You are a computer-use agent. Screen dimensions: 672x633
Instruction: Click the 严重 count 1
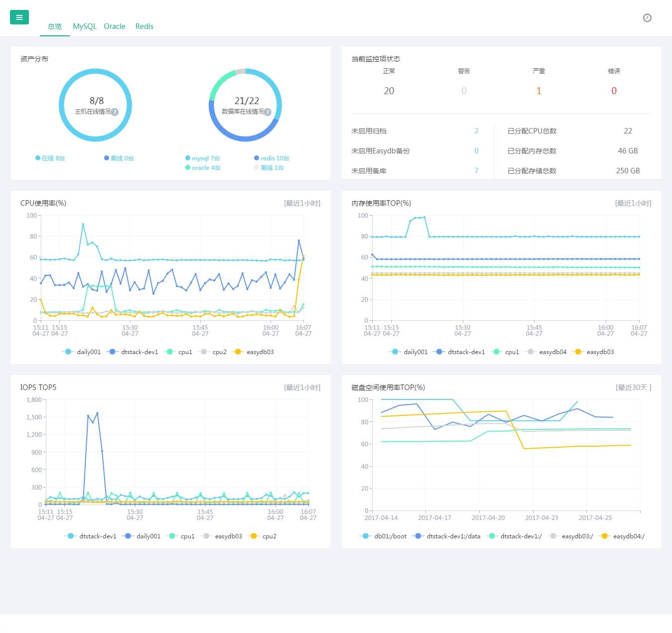(538, 91)
